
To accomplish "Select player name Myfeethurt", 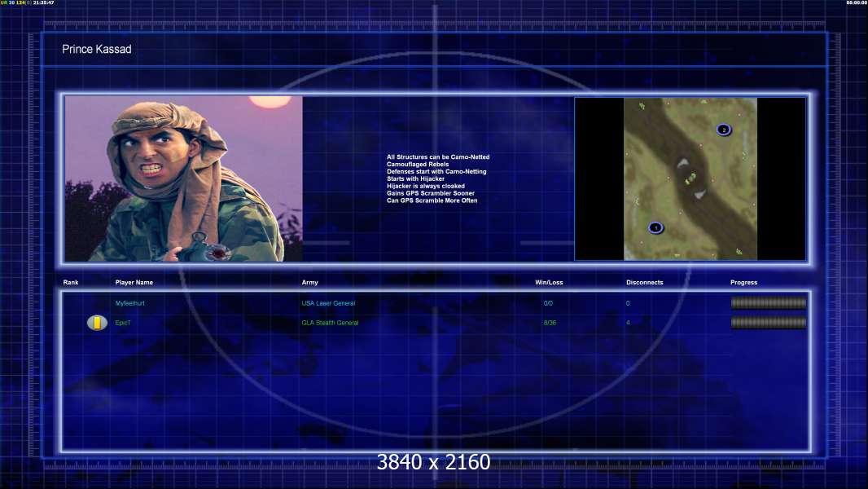I will (x=130, y=303).
